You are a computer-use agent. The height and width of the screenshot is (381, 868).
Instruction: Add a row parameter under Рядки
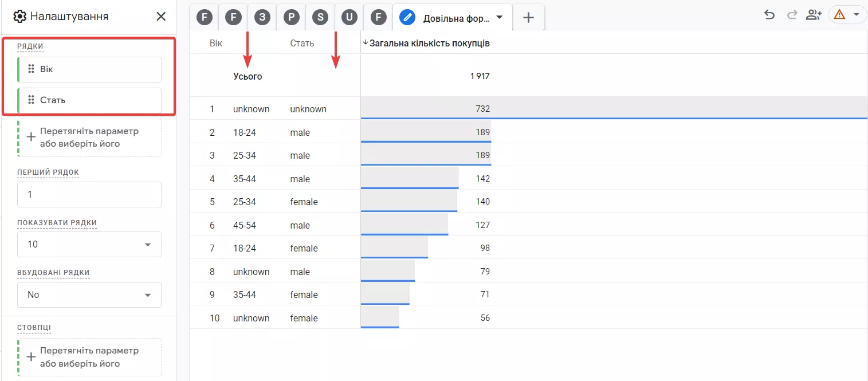89,138
